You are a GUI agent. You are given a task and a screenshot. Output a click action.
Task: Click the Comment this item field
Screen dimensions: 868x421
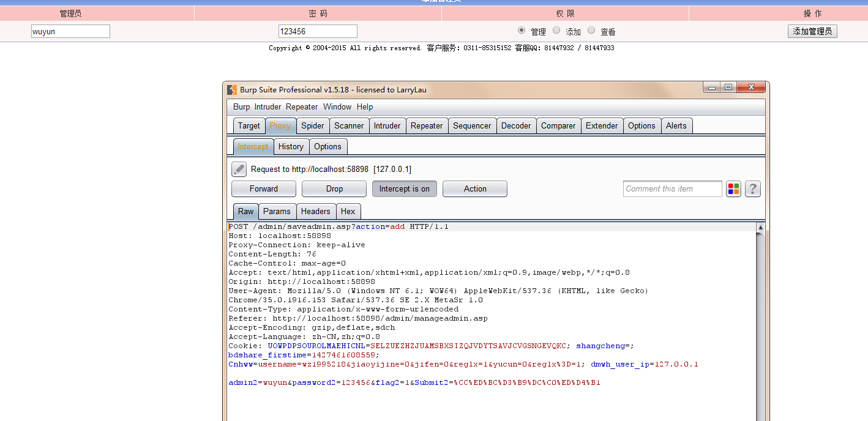click(673, 189)
